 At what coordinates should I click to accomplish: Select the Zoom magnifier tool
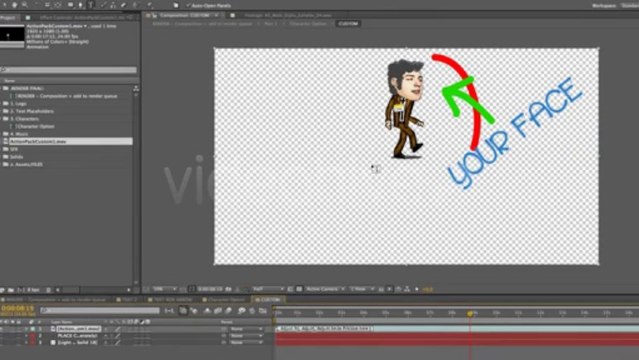point(25,5)
